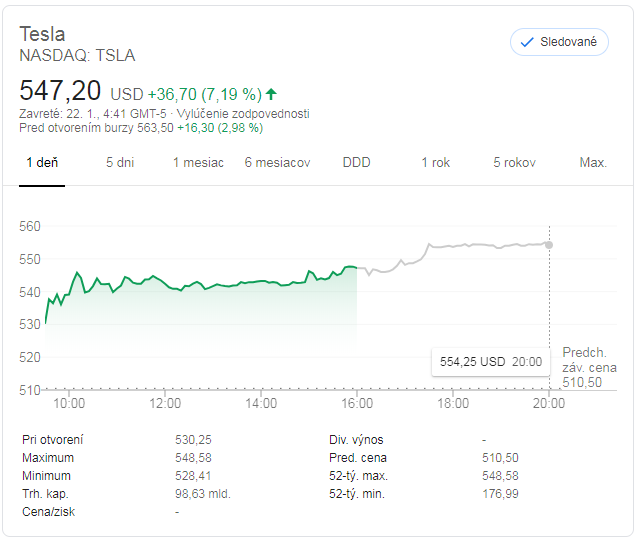Click the 12:00 time axis label

tap(165, 403)
